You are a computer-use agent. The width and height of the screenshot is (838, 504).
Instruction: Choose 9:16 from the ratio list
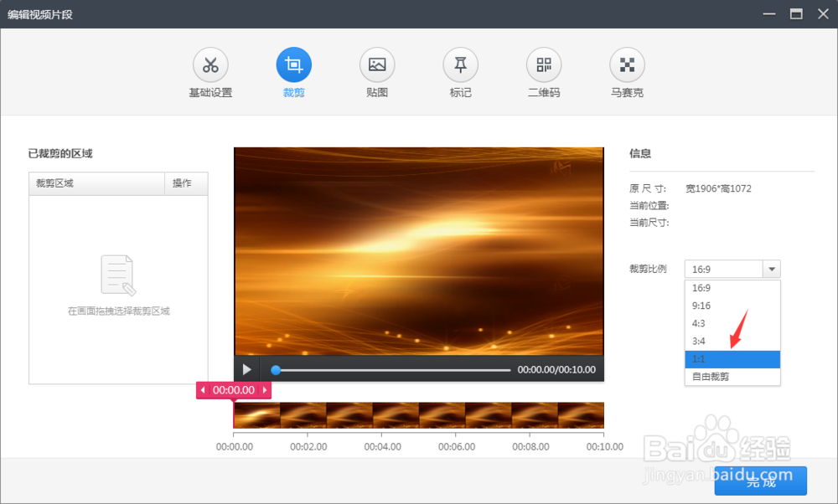tap(732, 306)
